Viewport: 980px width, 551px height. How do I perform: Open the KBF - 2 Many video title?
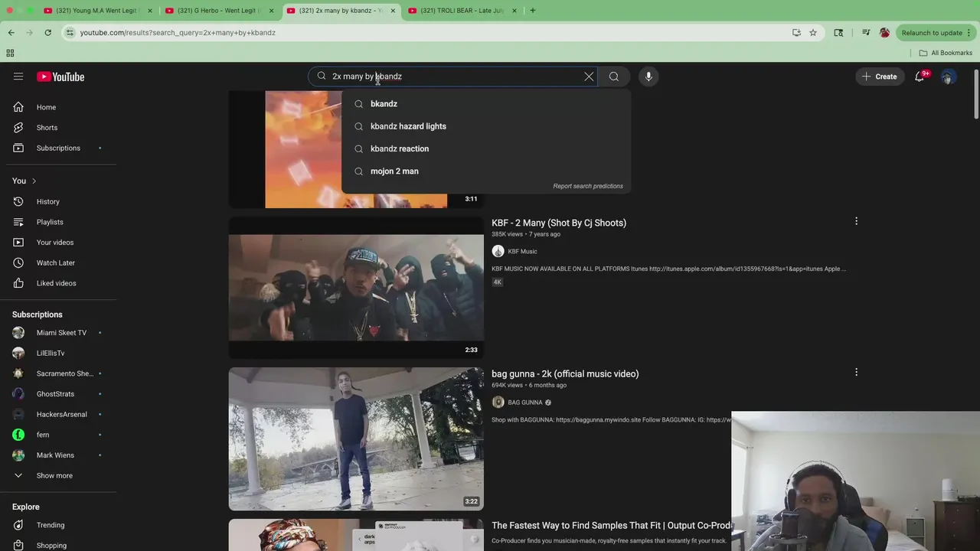pyautogui.click(x=559, y=223)
